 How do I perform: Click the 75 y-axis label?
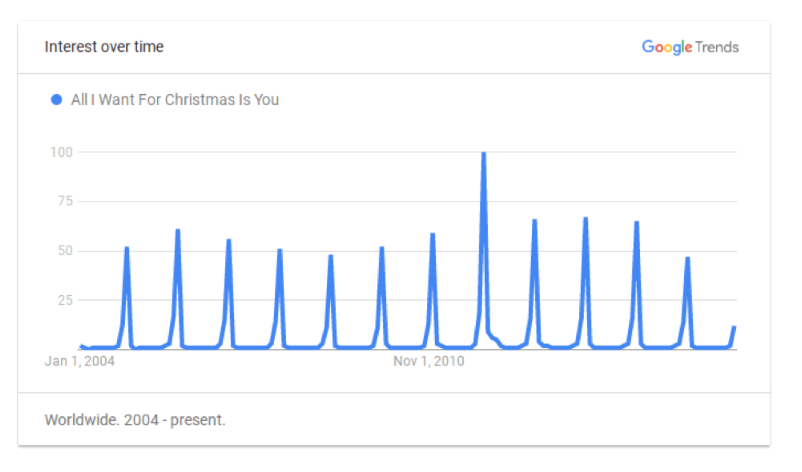[x=65, y=201]
